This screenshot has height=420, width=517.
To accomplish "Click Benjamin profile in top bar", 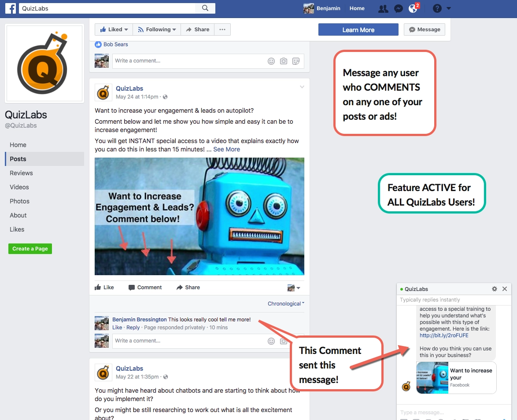I will [322, 8].
